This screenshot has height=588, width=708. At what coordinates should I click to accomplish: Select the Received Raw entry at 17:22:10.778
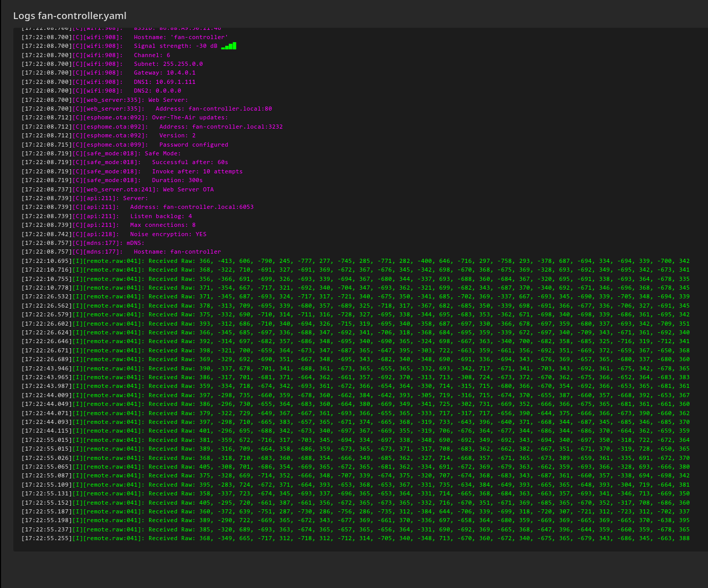[x=356, y=288]
